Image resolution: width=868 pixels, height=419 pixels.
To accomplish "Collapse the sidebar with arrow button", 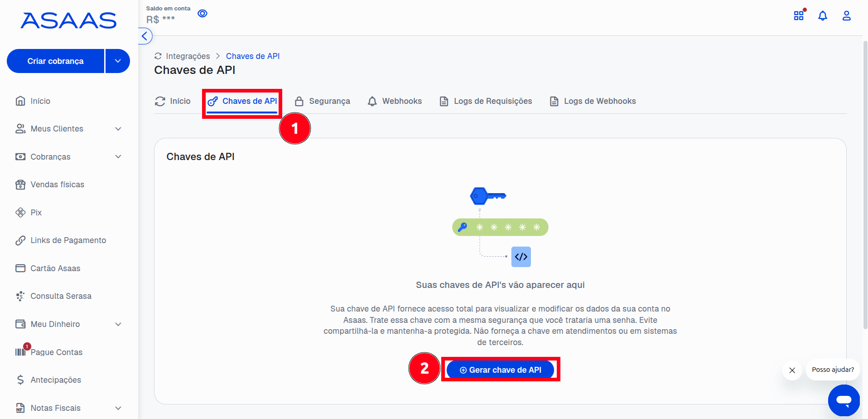I will point(145,36).
